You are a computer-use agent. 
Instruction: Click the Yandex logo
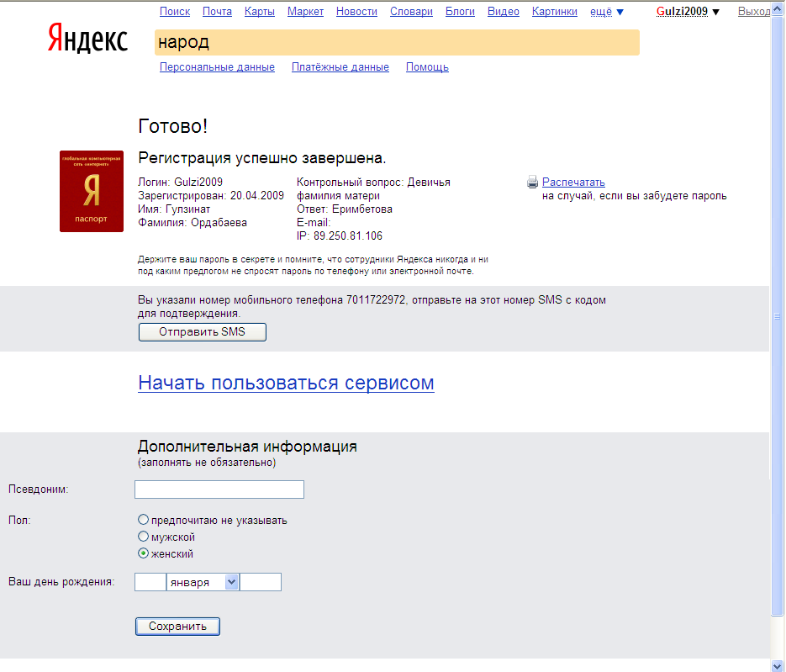click(x=87, y=39)
